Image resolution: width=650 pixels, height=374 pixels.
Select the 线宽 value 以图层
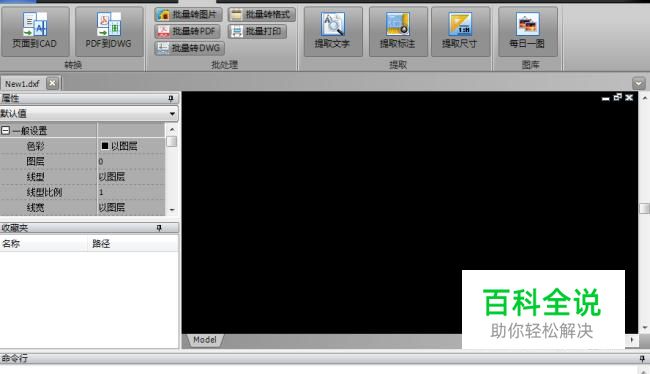pyautogui.click(x=131, y=207)
